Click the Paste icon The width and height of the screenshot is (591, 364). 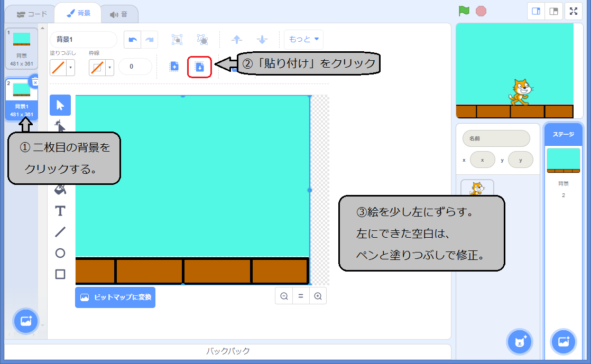[x=199, y=67]
